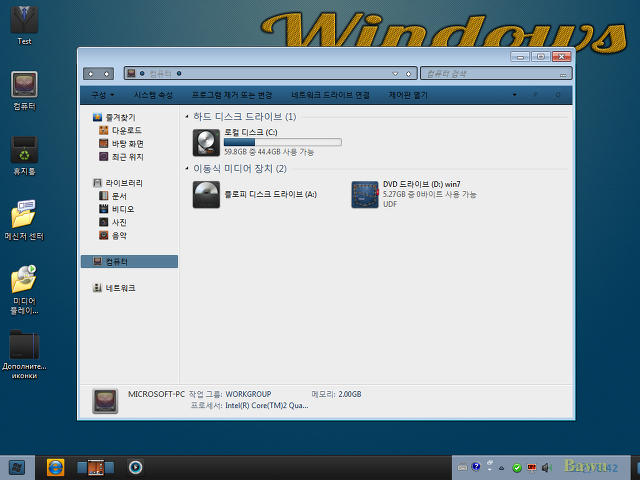
Task: Click the Start button on taskbar
Action: click(17, 467)
